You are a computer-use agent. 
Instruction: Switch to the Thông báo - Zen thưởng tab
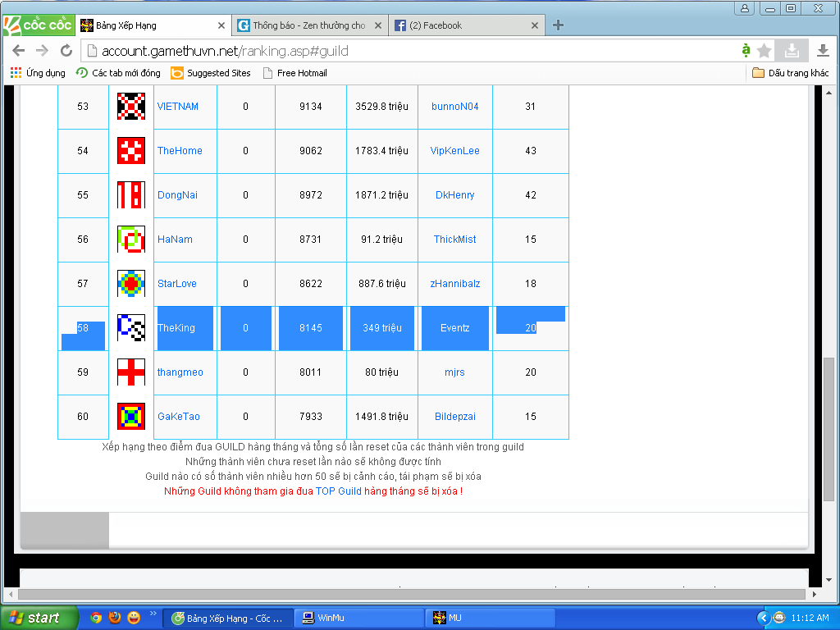pyautogui.click(x=308, y=25)
